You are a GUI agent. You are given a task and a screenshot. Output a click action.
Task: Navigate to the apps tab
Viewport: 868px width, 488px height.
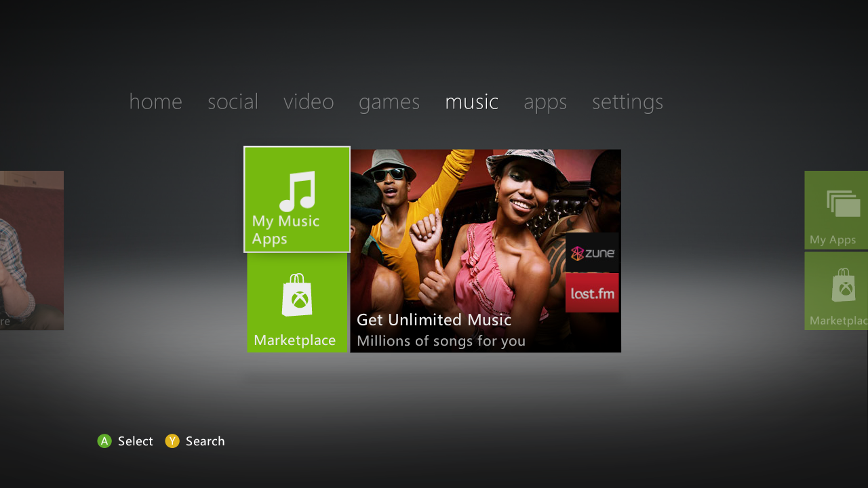(545, 102)
